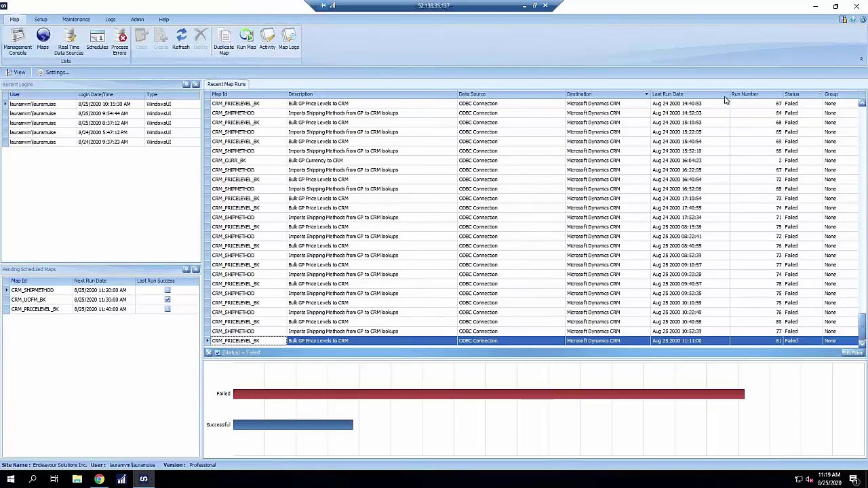Image resolution: width=868 pixels, height=488 pixels.
Task: Switch to the Map ribbon tab
Action: pyautogui.click(x=14, y=20)
